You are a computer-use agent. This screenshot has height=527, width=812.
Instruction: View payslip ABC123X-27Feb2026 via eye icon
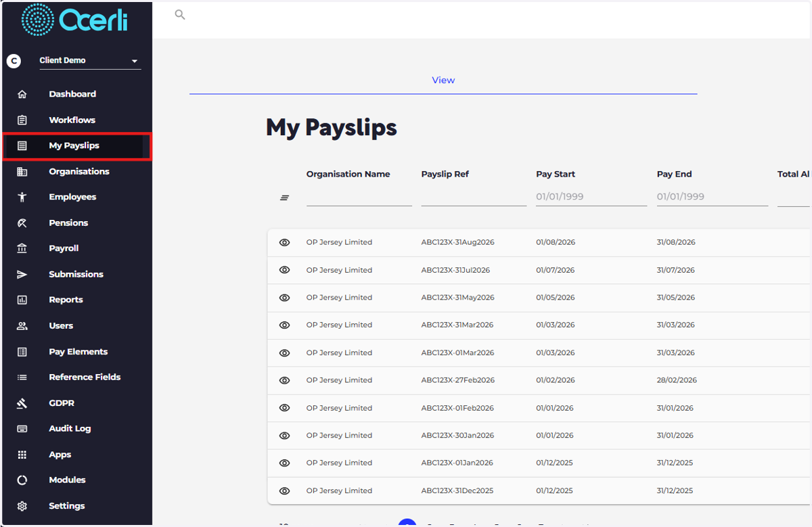[x=285, y=380]
